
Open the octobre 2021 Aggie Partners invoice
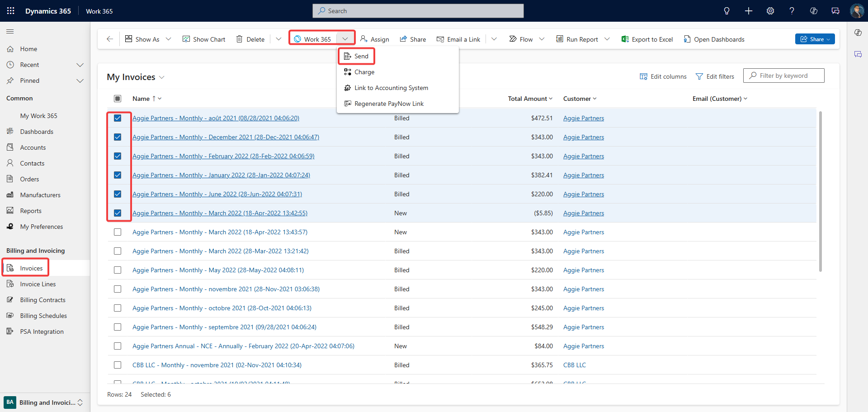[x=222, y=308]
